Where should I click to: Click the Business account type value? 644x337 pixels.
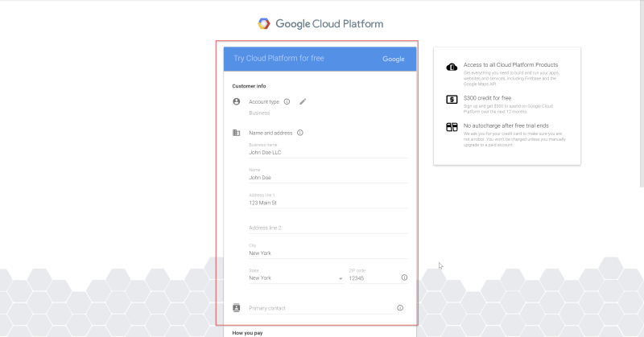click(259, 113)
